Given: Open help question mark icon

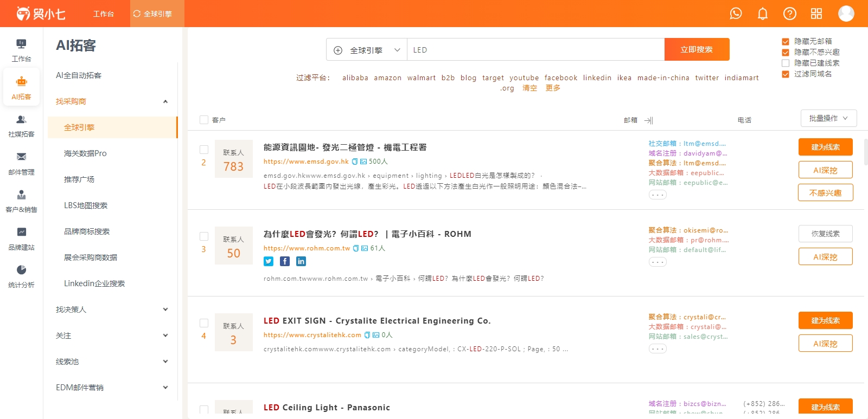Looking at the screenshot, I should (790, 14).
